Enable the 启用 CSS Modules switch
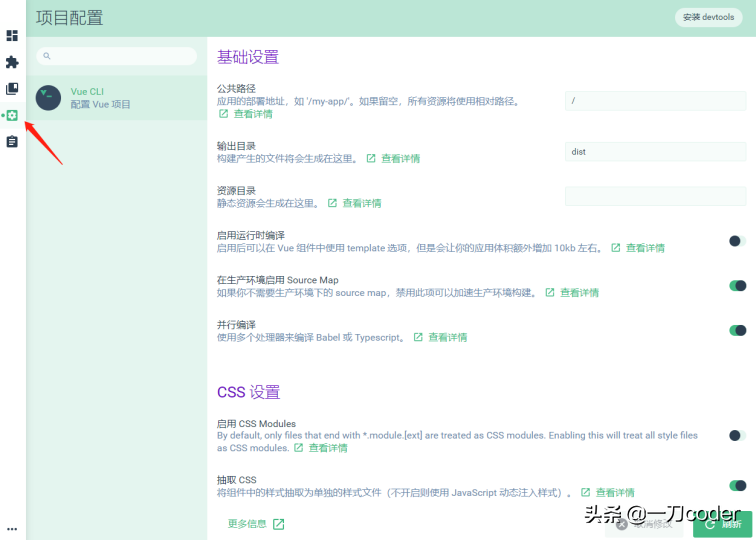This screenshot has width=756, height=540. 737,435
